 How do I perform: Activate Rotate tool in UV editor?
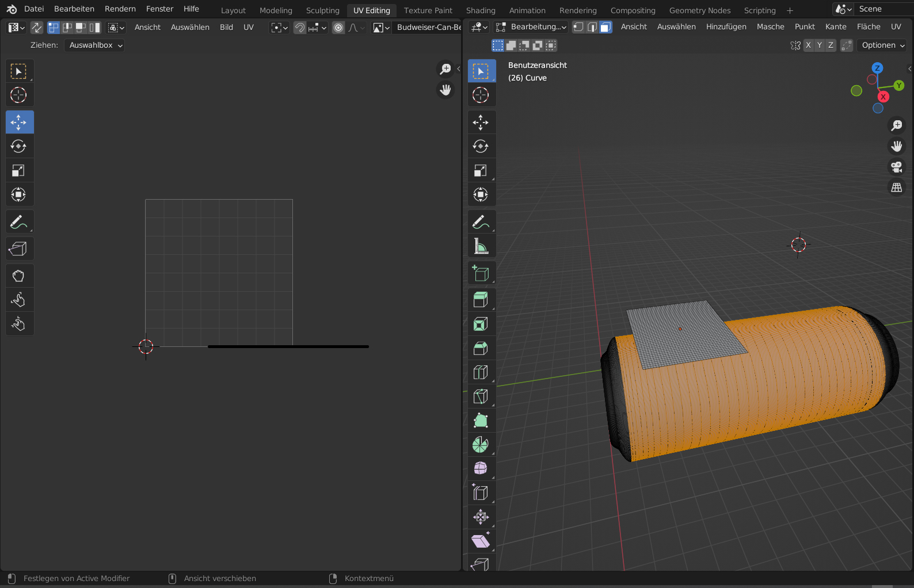[x=18, y=146]
